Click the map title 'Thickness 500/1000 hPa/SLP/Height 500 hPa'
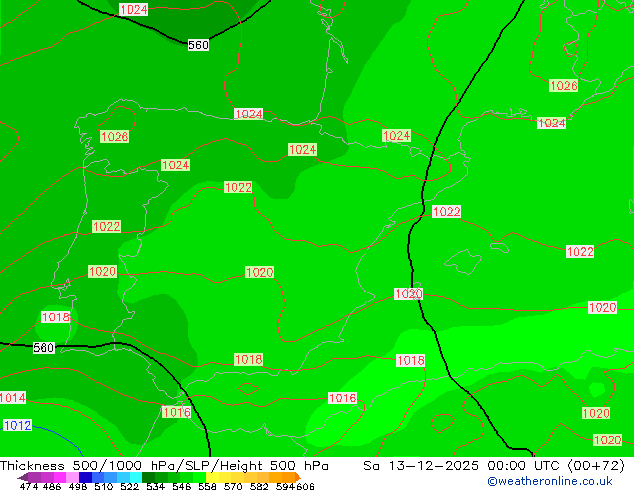 tap(164, 466)
